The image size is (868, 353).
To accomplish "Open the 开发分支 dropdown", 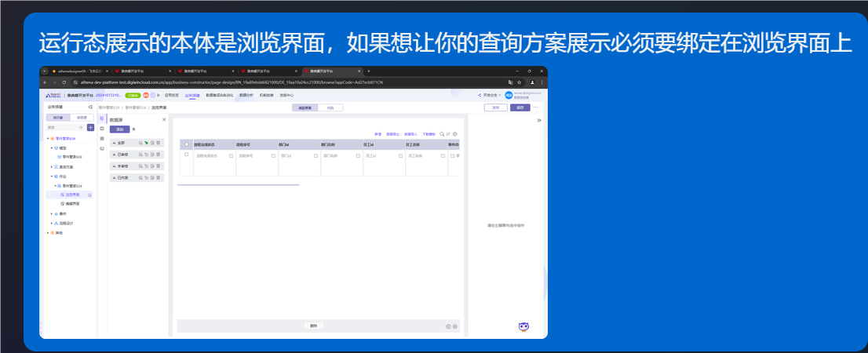I will [491, 95].
